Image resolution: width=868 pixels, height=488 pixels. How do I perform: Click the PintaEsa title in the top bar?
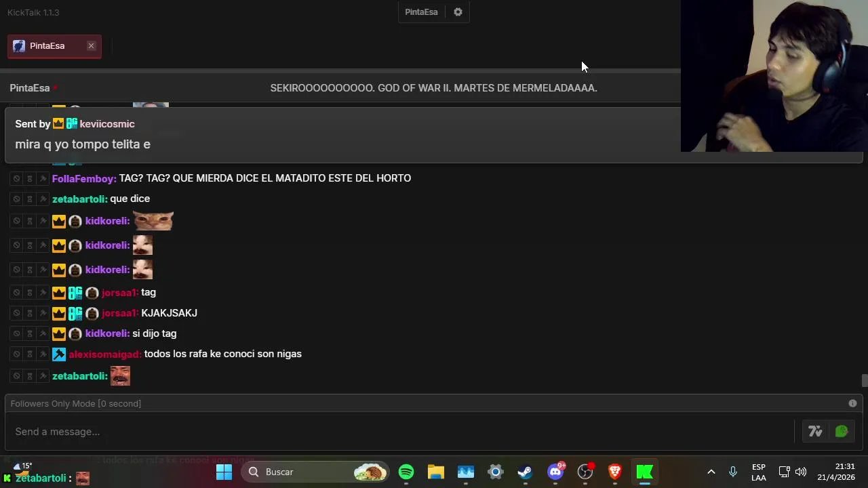pyautogui.click(x=421, y=12)
